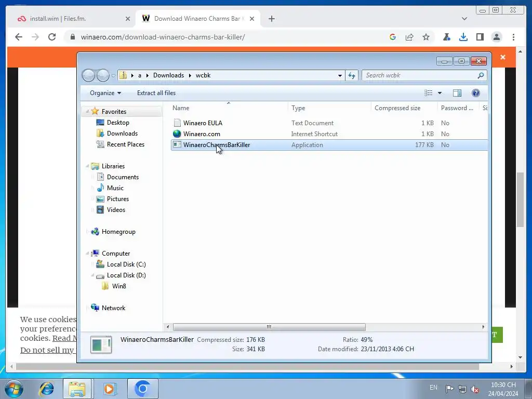Open Local Disk (D:)
This screenshot has height=399, width=532.
click(126, 275)
